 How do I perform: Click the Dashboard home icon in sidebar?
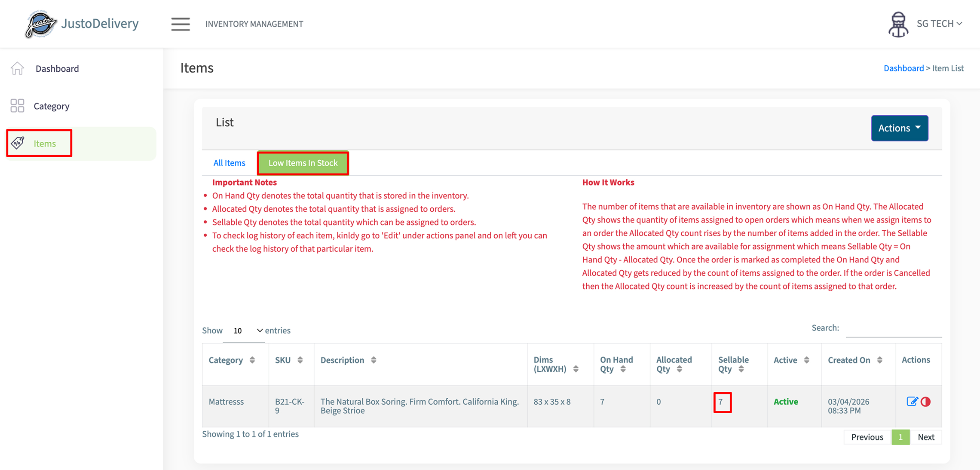18,68
